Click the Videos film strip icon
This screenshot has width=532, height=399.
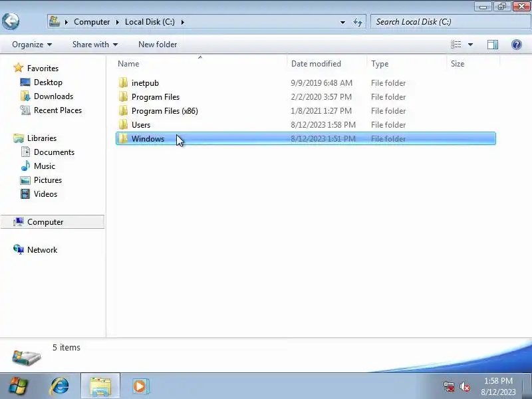(x=25, y=194)
